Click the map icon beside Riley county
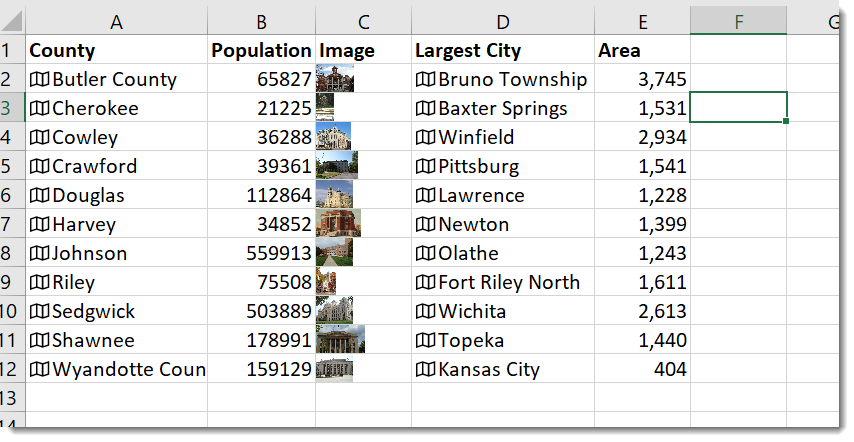This screenshot has width=854, height=442. click(x=39, y=282)
